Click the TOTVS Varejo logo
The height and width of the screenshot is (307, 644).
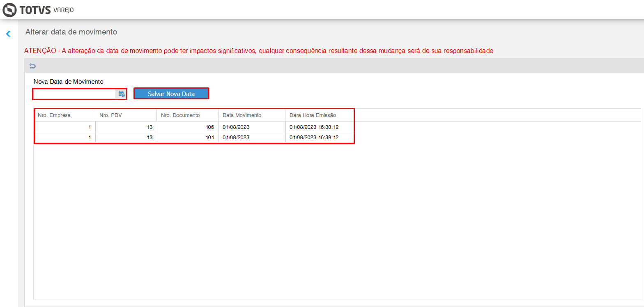pyautogui.click(x=38, y=9)
